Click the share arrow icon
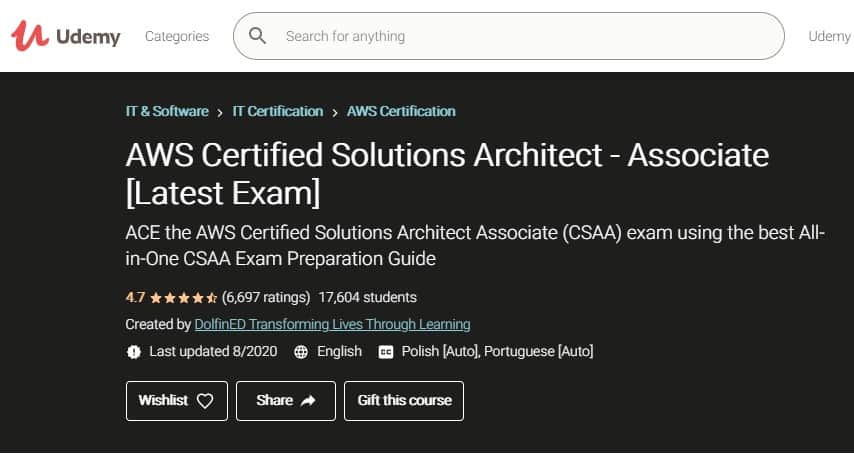 [x=308, y=401]
